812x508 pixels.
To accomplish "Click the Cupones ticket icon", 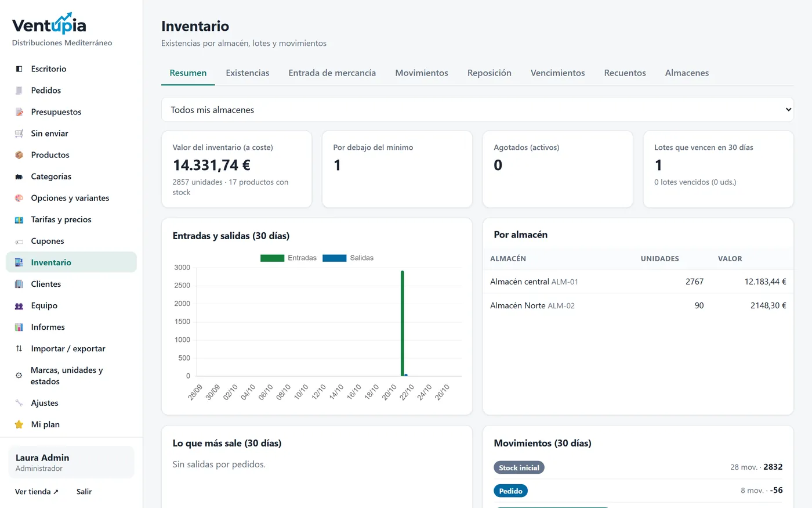I will pyautogui.click(x=19, y=241).
